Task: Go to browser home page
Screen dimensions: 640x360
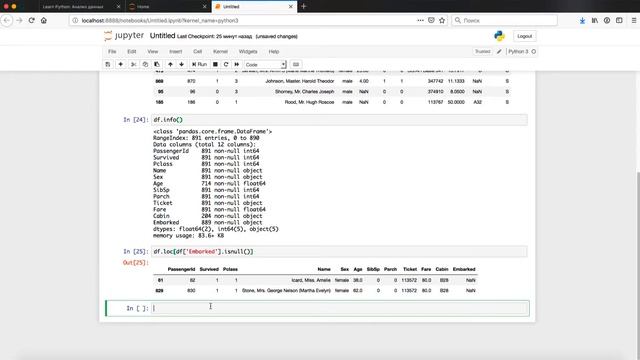Action: pos(44,20)
